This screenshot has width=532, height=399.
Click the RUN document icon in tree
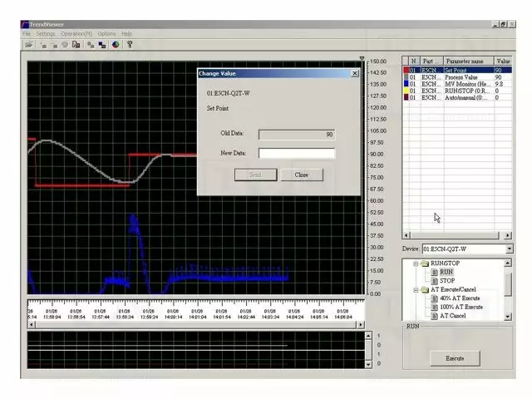(434, 272)
